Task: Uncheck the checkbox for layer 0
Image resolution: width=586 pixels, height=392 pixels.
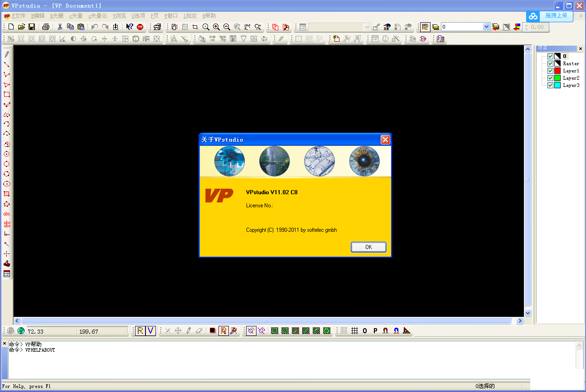Action: tap(550, 56)
